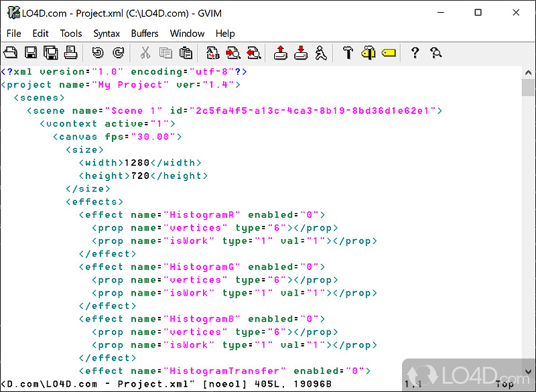This screenshot has width=536, height=392.
Task: Click the Help question mark icon
Action: (415, 53)
